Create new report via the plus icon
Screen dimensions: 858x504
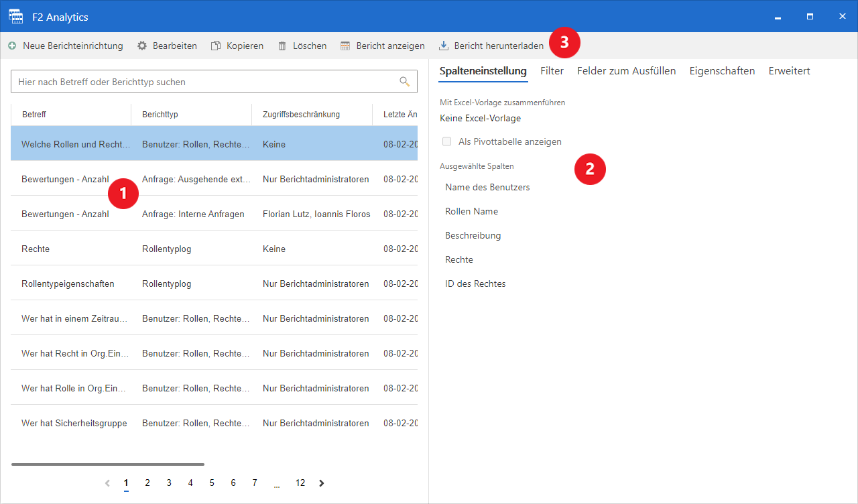point(11,46)
